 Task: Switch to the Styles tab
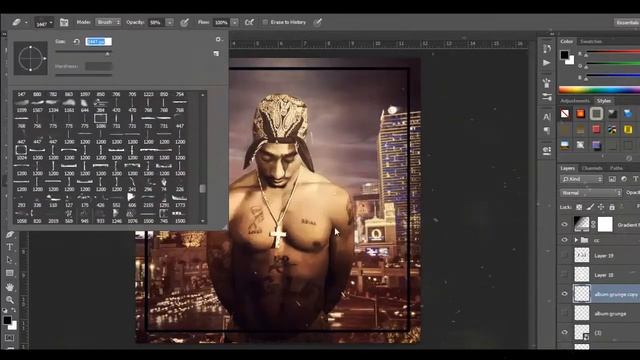(604, 101)
